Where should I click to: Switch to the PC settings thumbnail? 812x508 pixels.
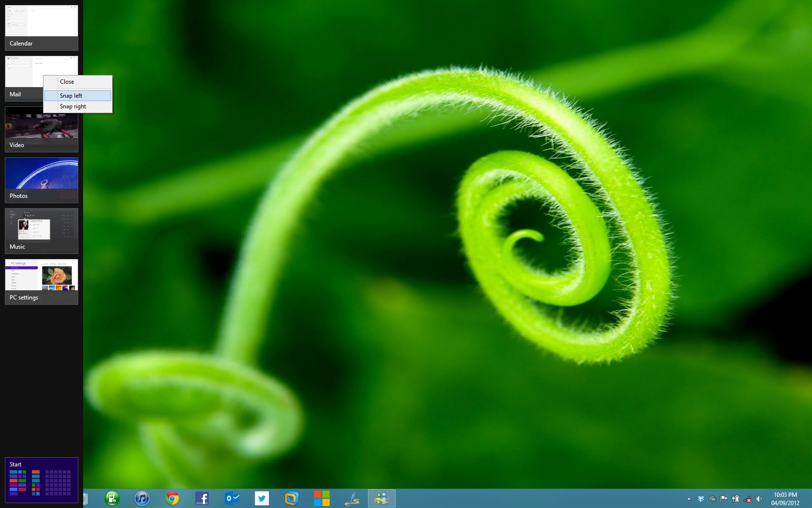click(x=42, y=282)
